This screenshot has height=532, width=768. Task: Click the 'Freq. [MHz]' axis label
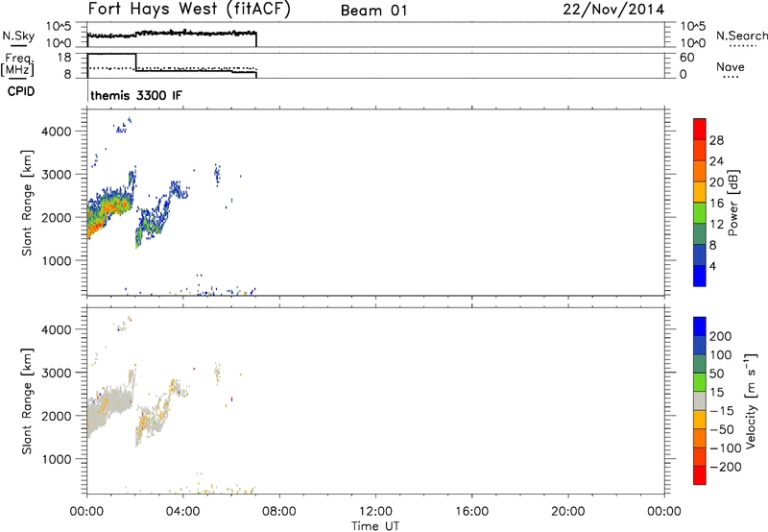coord(18,65)
